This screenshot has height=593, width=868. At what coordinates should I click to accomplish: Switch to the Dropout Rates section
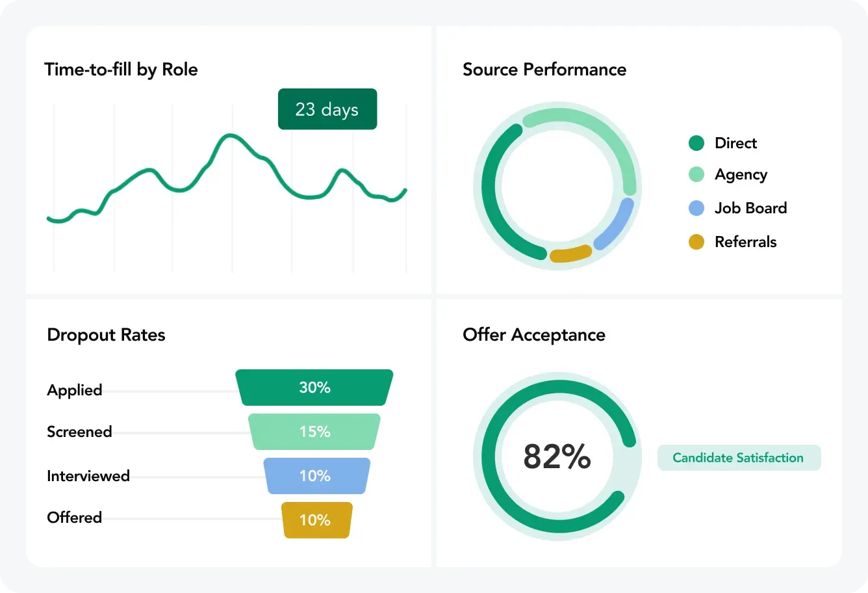coord(106,335)
